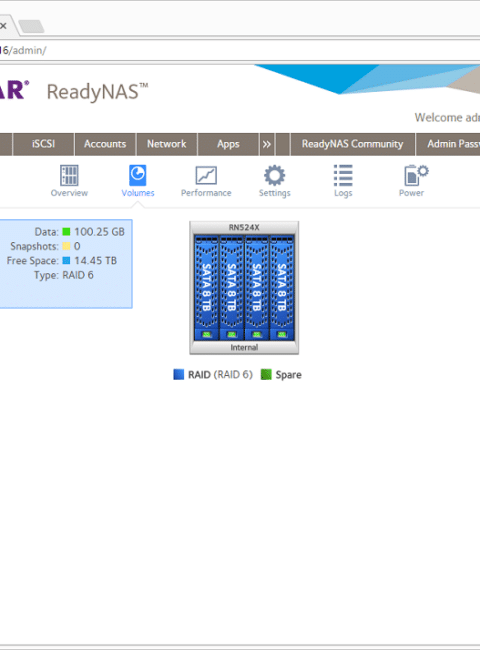Click the blue RAID legend square
480x650 pixels.
point(179,374)
